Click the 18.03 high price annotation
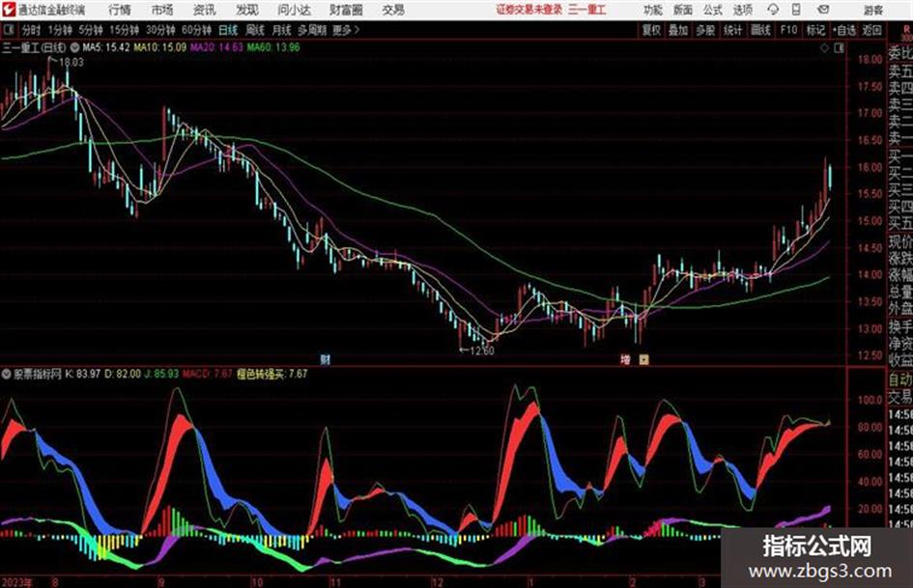913x588 pixels. tap(71, 63)
